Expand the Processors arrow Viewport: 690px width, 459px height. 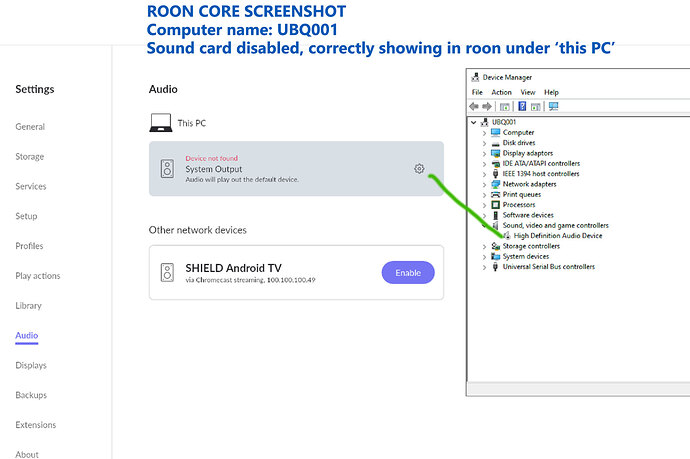coord(484,205)
